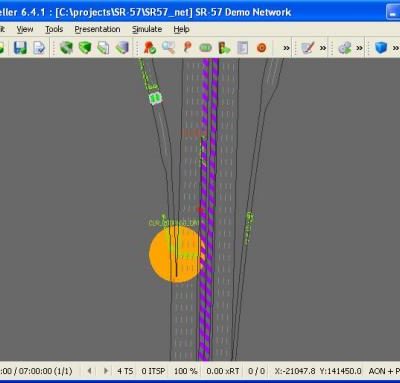Click the orange circular target icon
This screenshot has height=383, width=400.
[262, 48]
